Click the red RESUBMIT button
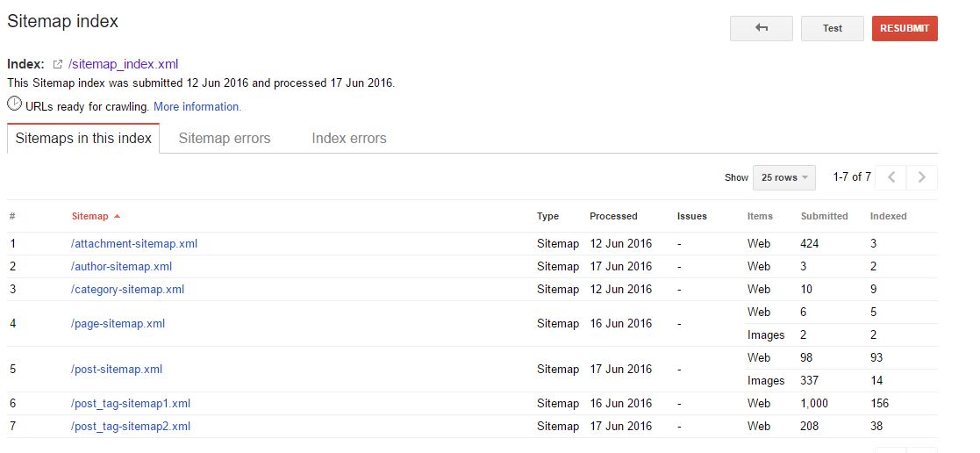Screen dimensions: 980x453 pos(905,28)
